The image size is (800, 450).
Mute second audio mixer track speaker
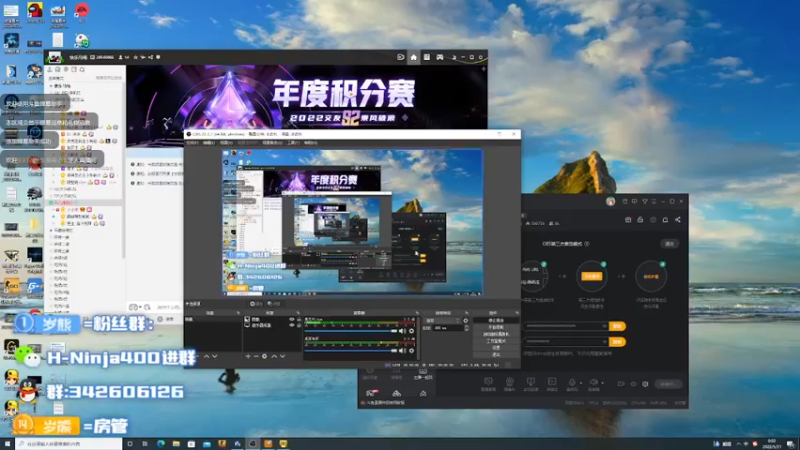pos(403,351)
